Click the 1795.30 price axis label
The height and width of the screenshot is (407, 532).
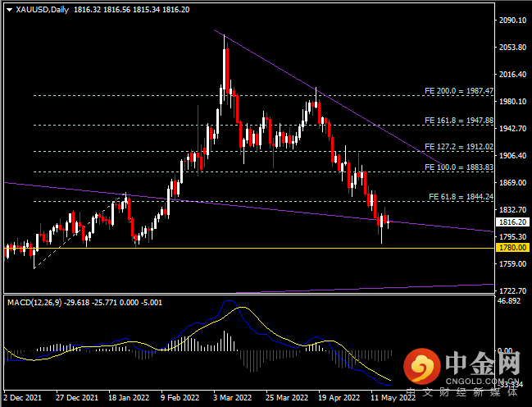coord(512,237)
